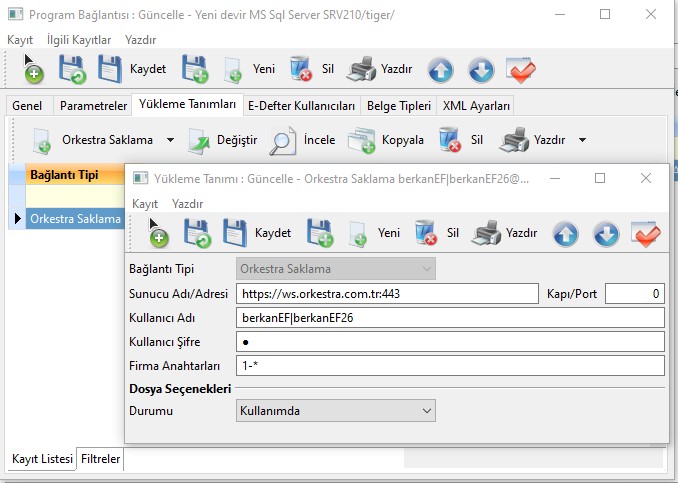
Task: Click the blue up arrow in main toolbar
Action: tap(441, 69)
